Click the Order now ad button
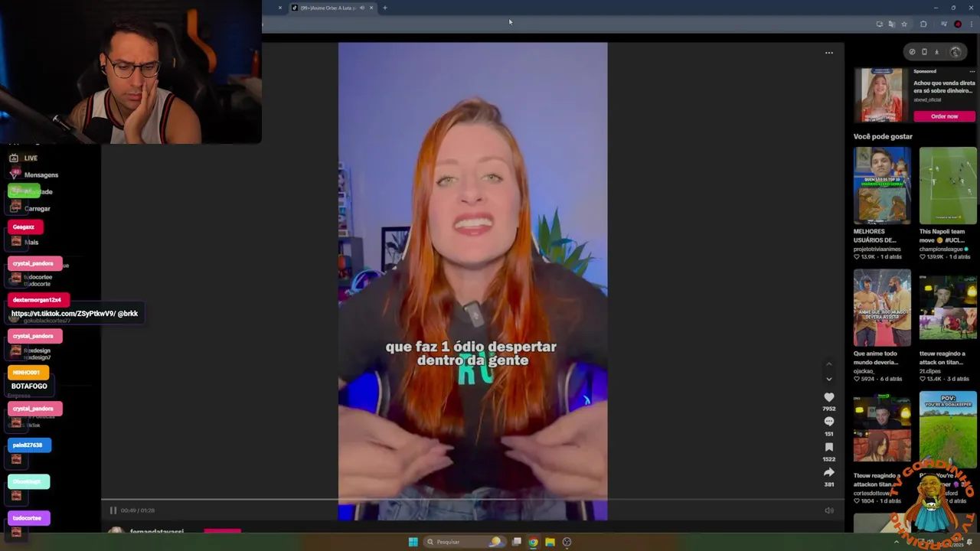 (944, 116)
